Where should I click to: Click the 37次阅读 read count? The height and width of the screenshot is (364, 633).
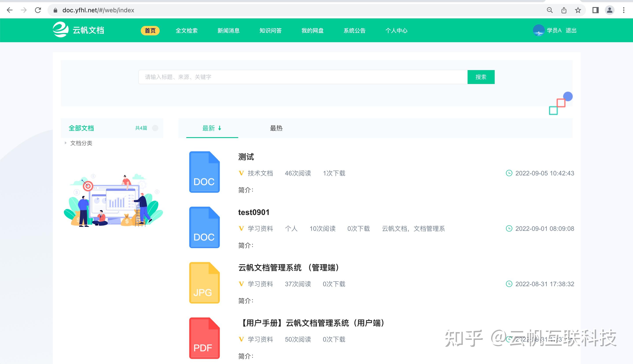298,284
